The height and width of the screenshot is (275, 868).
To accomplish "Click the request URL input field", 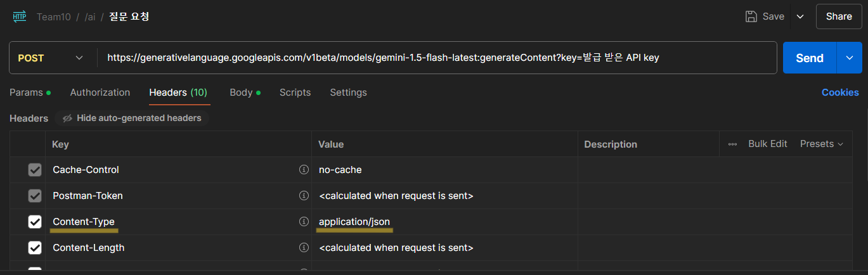I will 437,58.
